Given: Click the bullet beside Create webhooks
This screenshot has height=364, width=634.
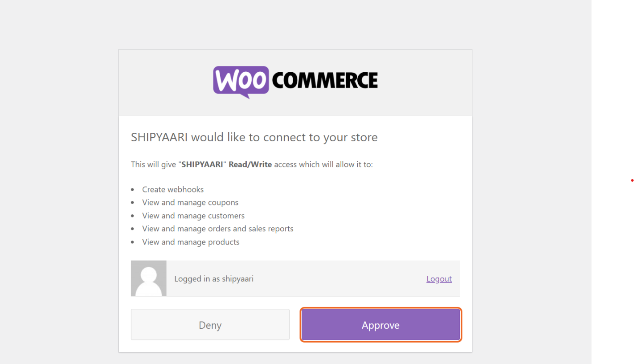Looking at the screenshot, I should 133,190.
